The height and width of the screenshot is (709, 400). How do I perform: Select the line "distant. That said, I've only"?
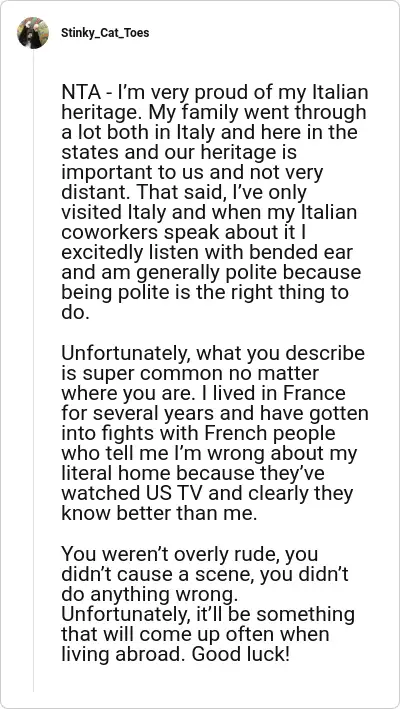(184, 193)
